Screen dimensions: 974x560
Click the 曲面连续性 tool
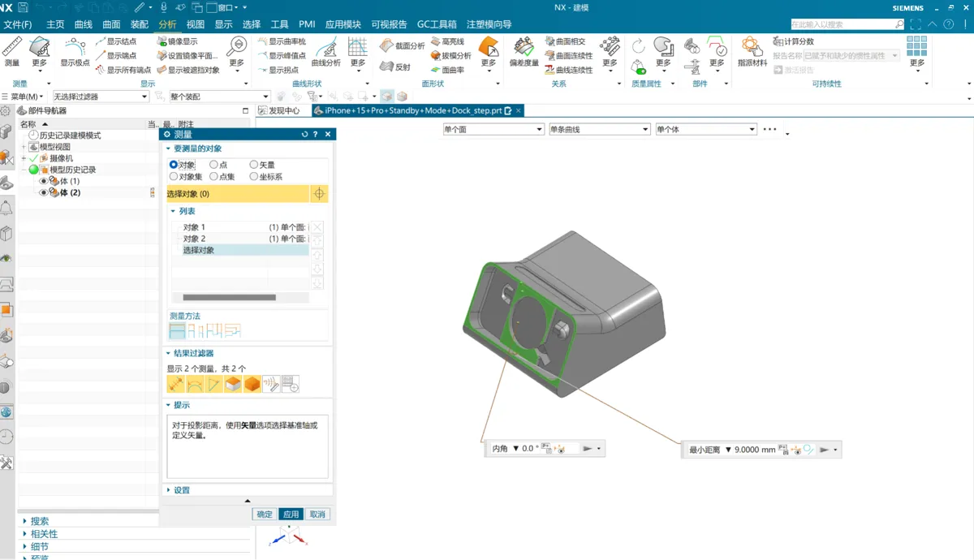[568, 55]
